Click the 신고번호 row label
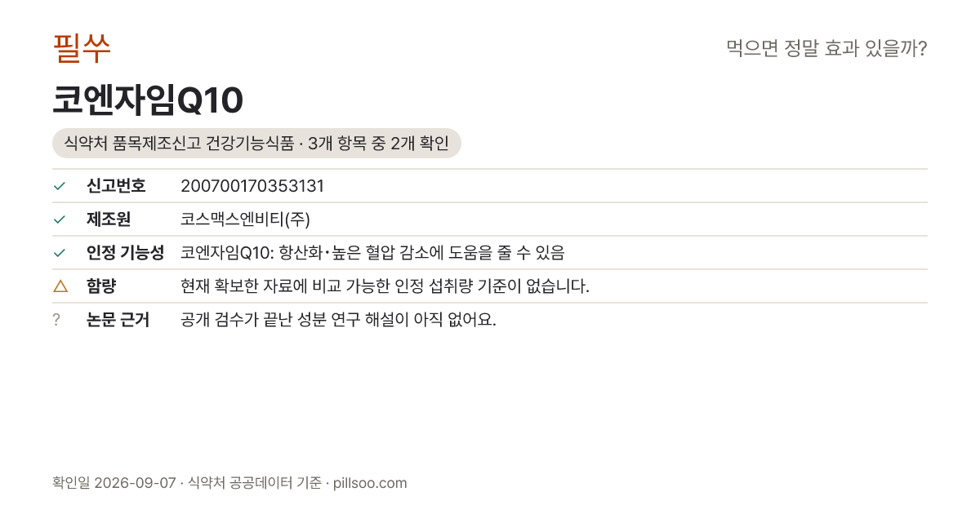980x514 pixels. (116, 186)
